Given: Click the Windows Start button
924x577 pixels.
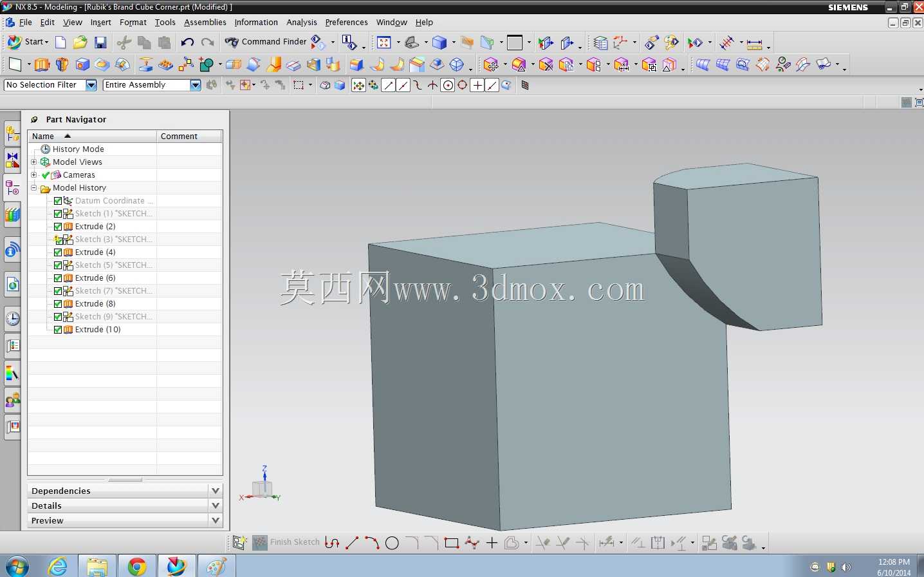Looking at the screenshot, I should pyautogui.click(x=17, y=566).
